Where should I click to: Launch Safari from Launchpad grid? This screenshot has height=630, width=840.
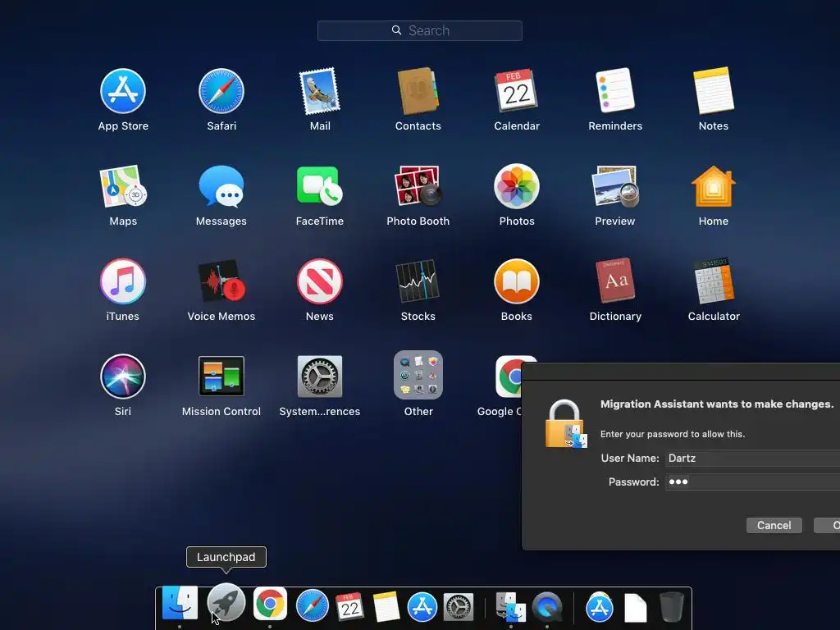pos(221,91)
